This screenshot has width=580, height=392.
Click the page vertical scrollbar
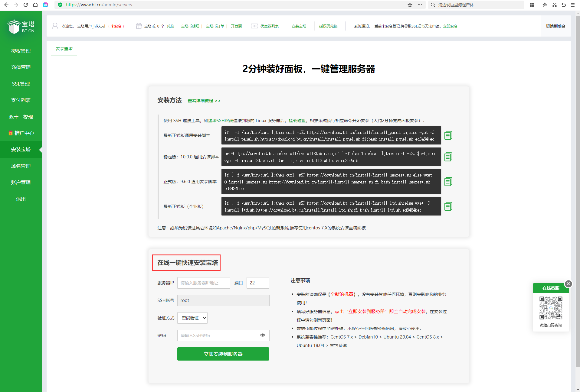[577, 181]
